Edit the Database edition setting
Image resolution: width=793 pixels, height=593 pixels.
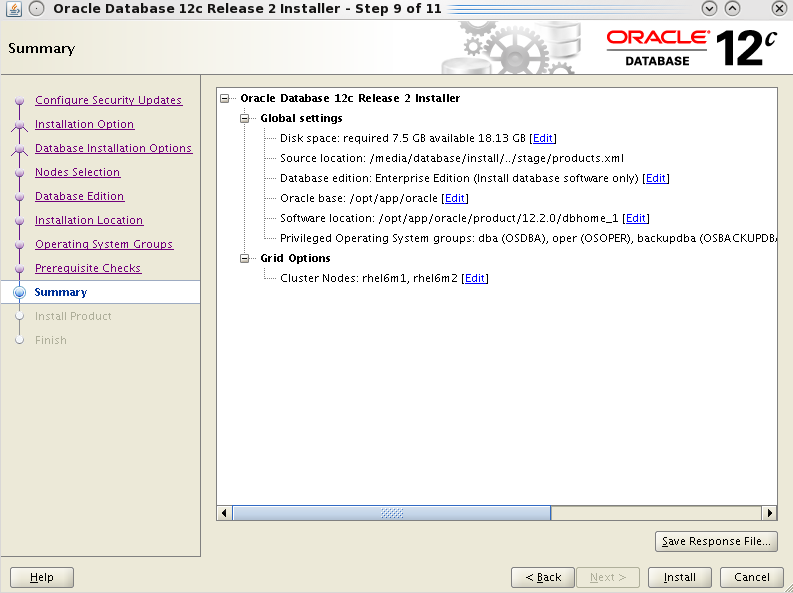[x=655, y=178]
